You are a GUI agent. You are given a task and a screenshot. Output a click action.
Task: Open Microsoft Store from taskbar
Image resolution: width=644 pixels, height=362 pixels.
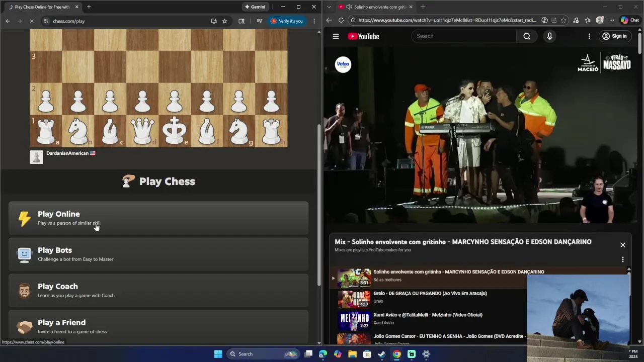(367, 354)
